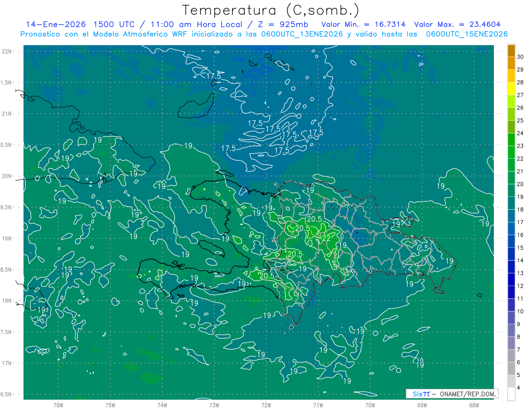Screen dimensions: 532x411
Task: Click the "22" contour label on the map
Action: [326, 238]
